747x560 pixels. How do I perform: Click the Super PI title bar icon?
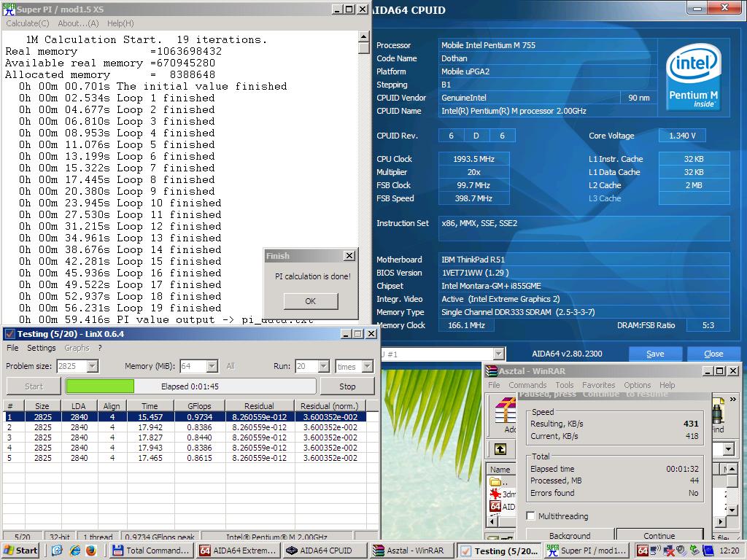[9, 9]
